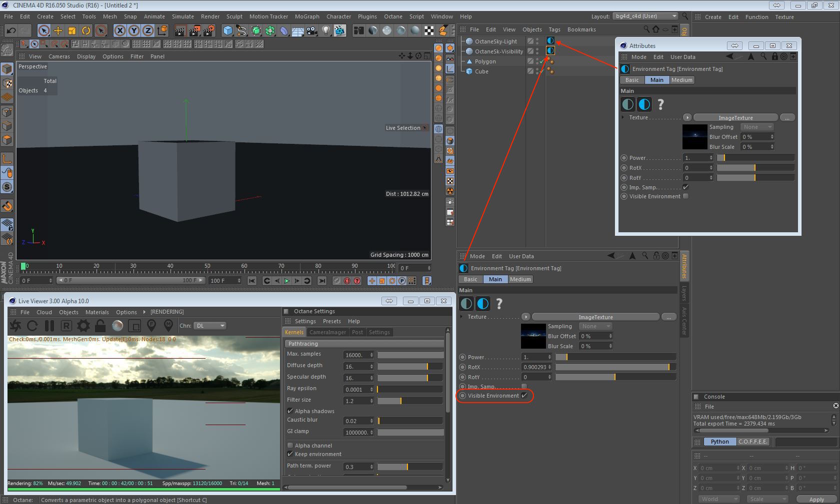840x504 pixels.
Task: Open Edit Render Settings clapperboard with gear
Action: (208, 30)
